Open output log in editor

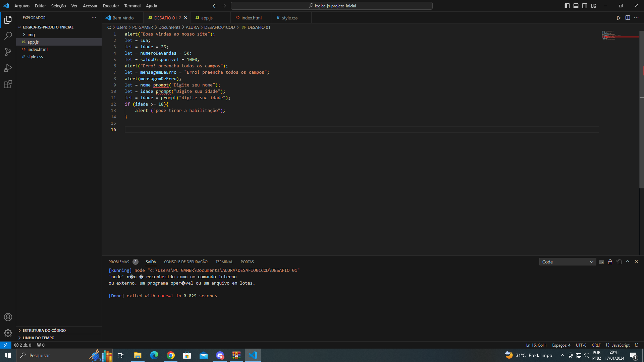point(619,262)
